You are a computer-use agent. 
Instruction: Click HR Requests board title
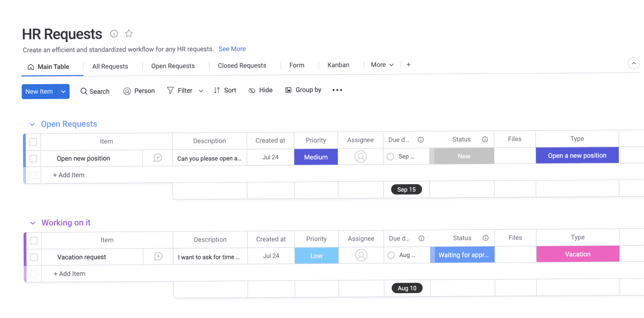[x=62, y=34]
